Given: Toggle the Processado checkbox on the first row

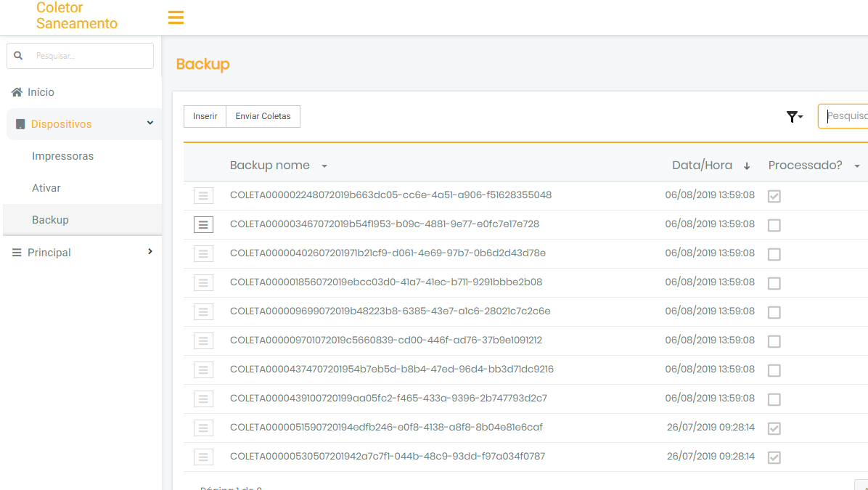Looking at the screenshot, I should [x=774, y=196].
